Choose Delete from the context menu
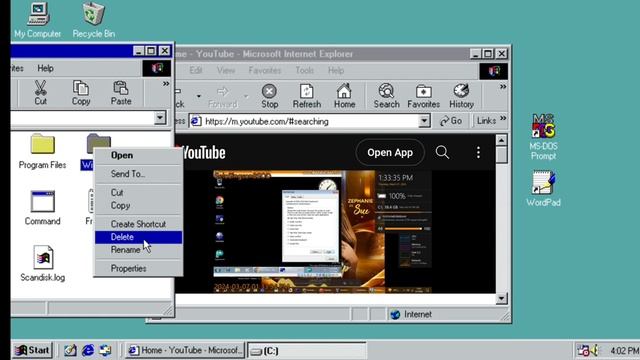The width and height of the screenshot is (640, 360). point(138,237)
